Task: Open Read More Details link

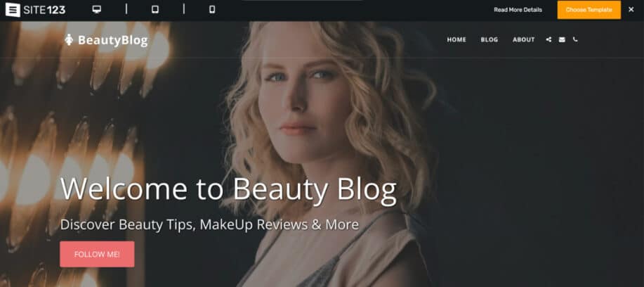Action: [x=518, y=10]
